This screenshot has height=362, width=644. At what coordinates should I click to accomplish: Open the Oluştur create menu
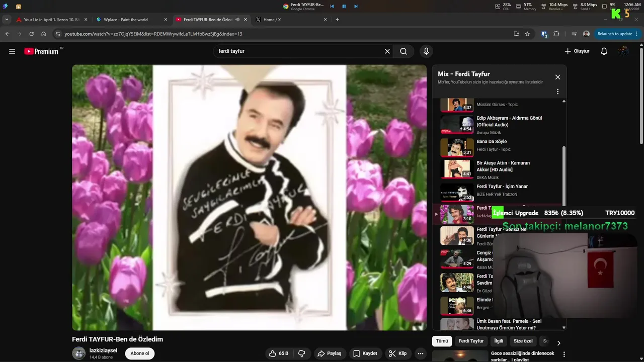point(577,51)
